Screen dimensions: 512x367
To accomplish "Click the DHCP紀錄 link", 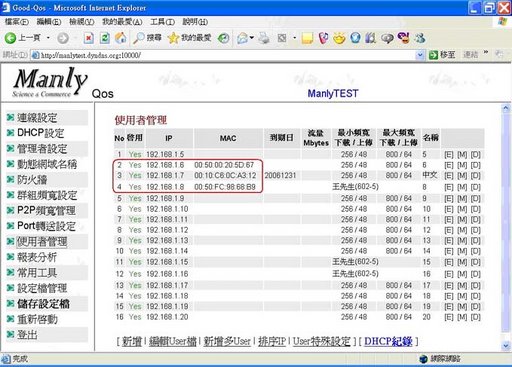I will click(x=388, y=341).
